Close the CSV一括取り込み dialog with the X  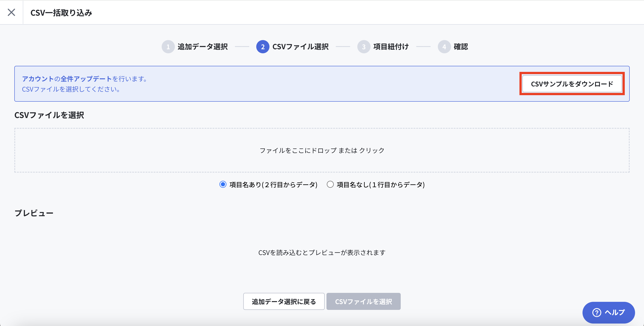[x=11, y=12]
